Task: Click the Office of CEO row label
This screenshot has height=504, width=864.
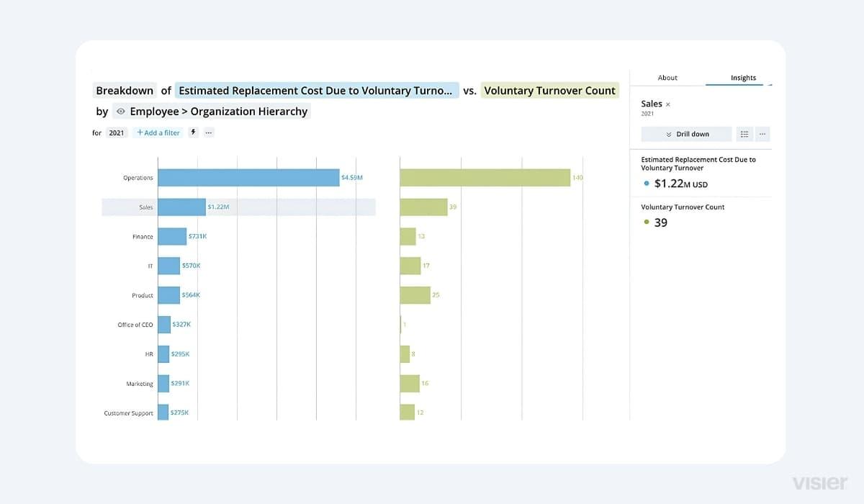Action: coord(135,325)
